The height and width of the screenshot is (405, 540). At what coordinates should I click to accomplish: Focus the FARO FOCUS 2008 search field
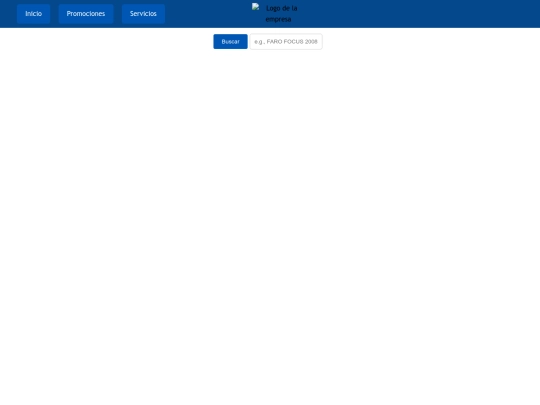(286, 42)
